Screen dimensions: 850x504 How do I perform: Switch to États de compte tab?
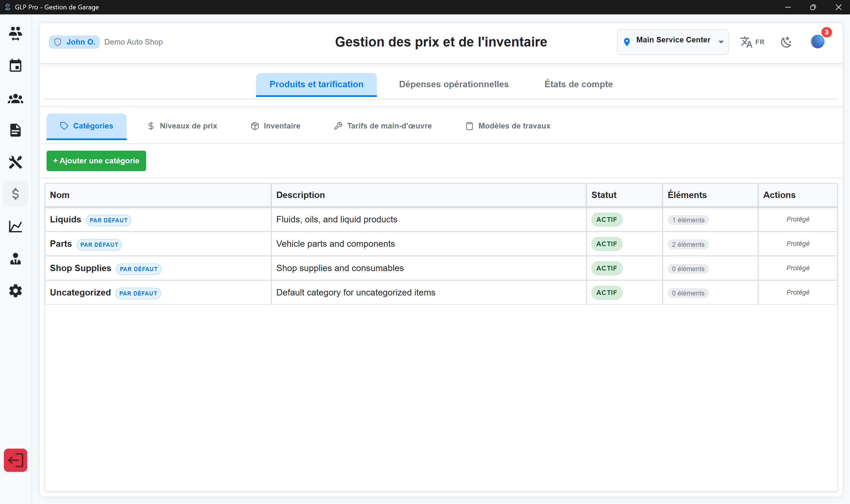point(578,84)
